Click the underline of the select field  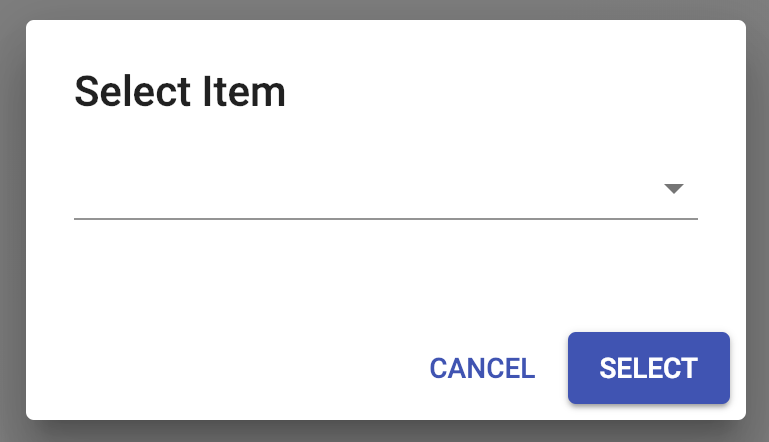tap(385, 217)
